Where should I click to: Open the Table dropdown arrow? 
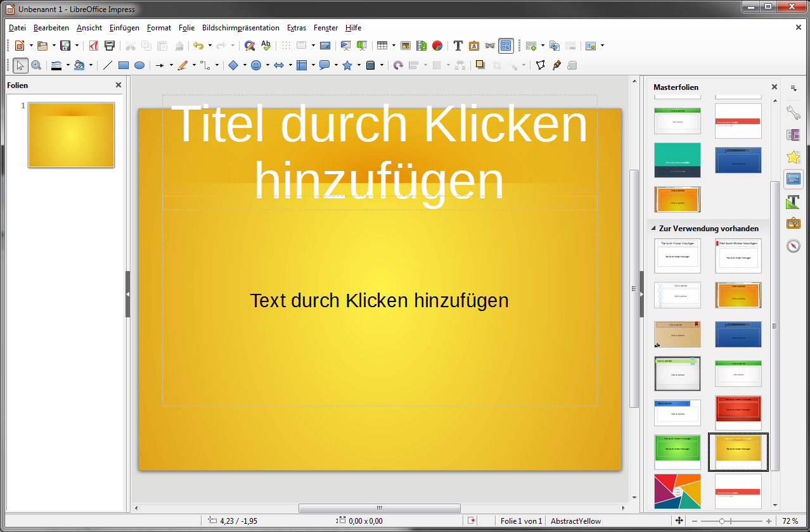(394, 46)
